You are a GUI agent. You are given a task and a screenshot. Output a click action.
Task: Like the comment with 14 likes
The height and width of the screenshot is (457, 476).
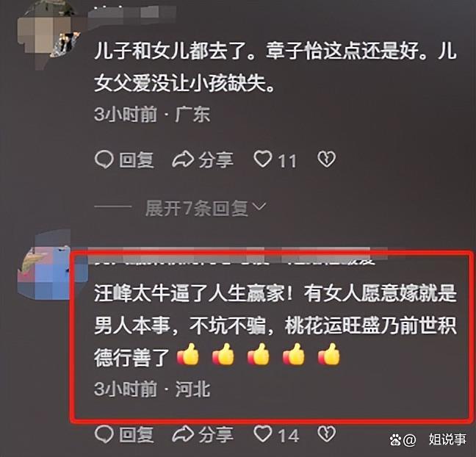(x=276, y=434)
